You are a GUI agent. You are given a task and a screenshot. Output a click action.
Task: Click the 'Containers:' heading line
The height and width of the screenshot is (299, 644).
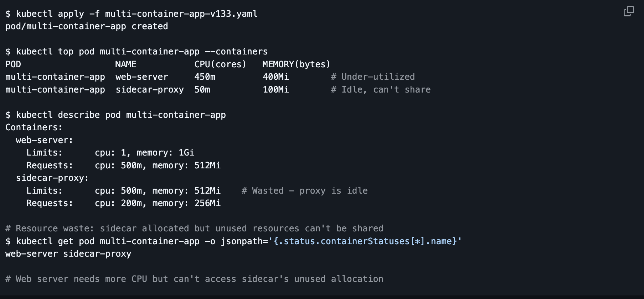pos(34,127)
